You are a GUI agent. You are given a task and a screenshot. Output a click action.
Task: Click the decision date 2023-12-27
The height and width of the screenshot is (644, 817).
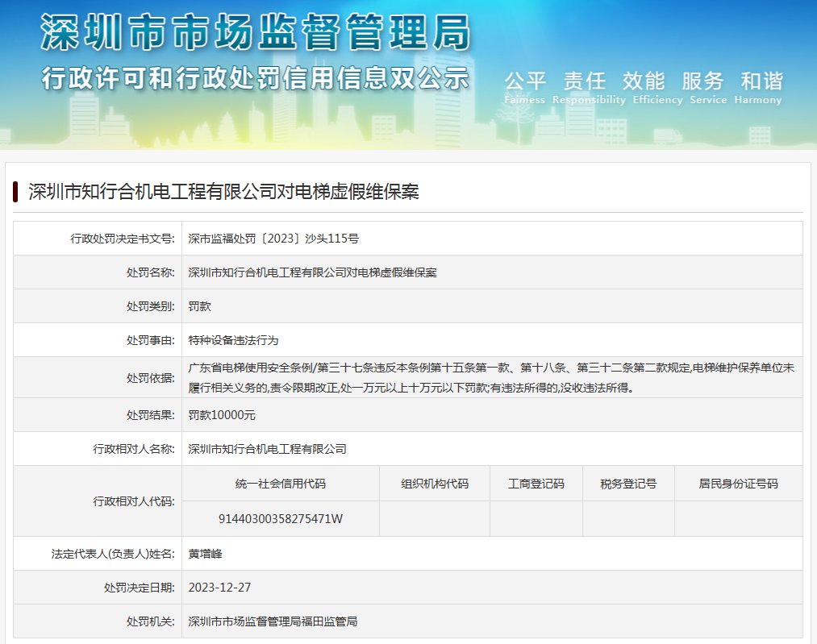219,588
